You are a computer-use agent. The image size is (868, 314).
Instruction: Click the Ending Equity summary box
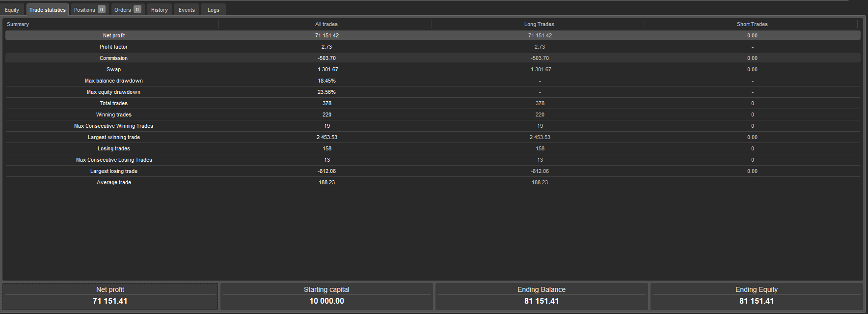click(756, 296)
